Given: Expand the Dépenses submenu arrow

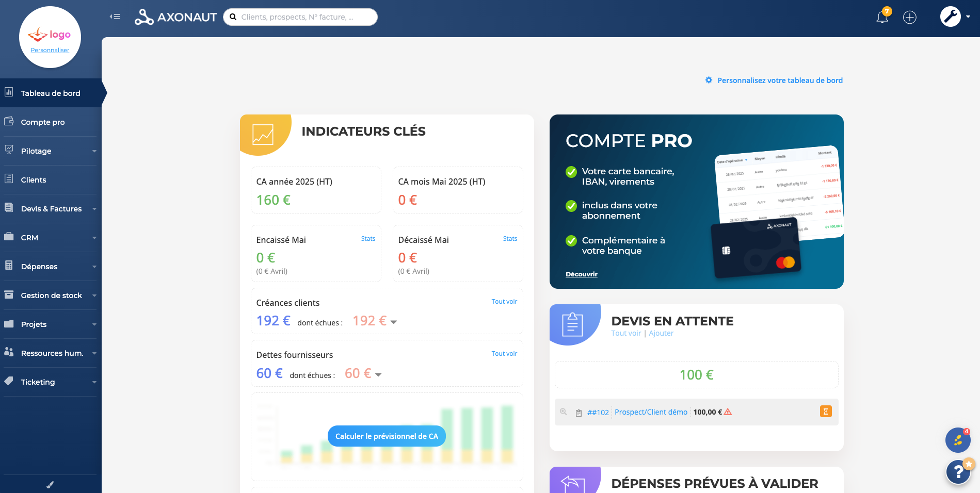Looking at the screenshot, I should pyautogui.click(x=94, y=267).
